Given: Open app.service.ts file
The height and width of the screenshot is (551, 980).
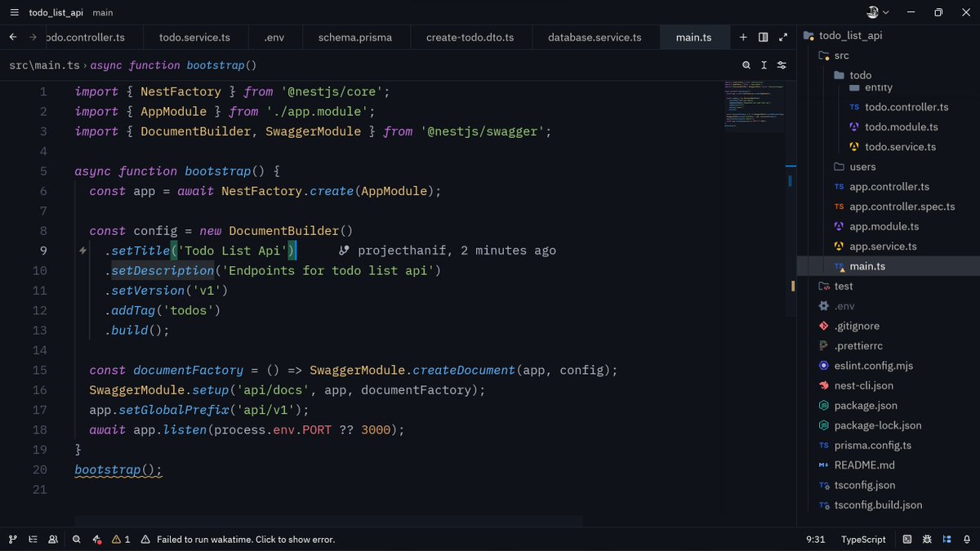Looking at the screenshot, I should 889,247.
